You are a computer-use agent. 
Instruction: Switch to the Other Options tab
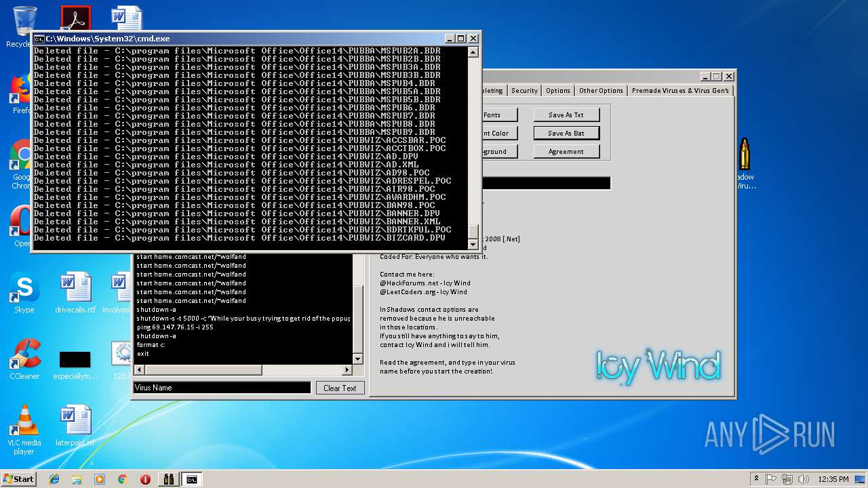tap(601, 90)
